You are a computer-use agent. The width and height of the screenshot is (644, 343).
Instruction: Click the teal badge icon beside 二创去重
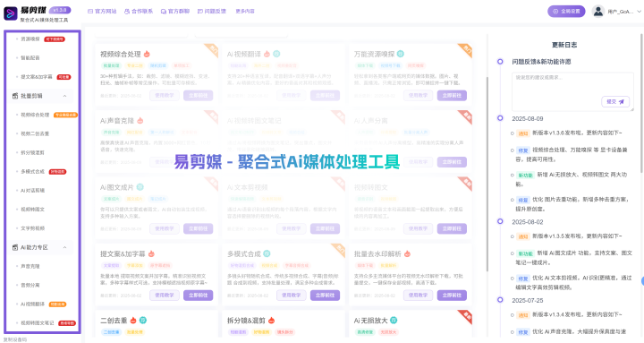143,321
